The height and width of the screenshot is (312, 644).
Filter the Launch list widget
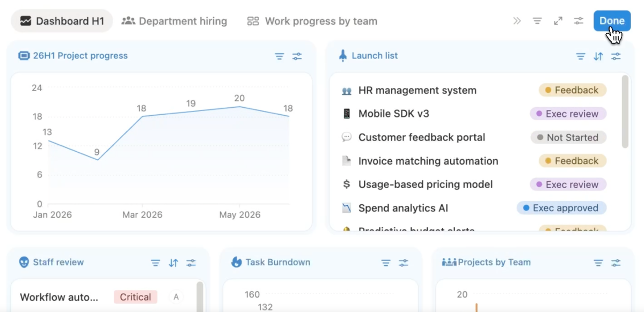[x=580, y=56]
